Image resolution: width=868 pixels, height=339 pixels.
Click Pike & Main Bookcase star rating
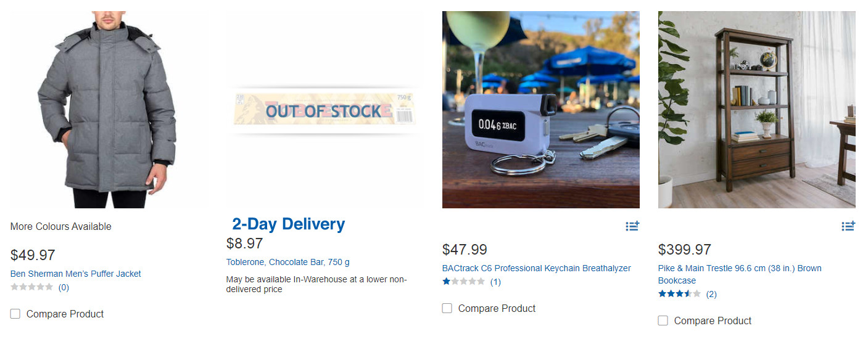pos(679,294)
